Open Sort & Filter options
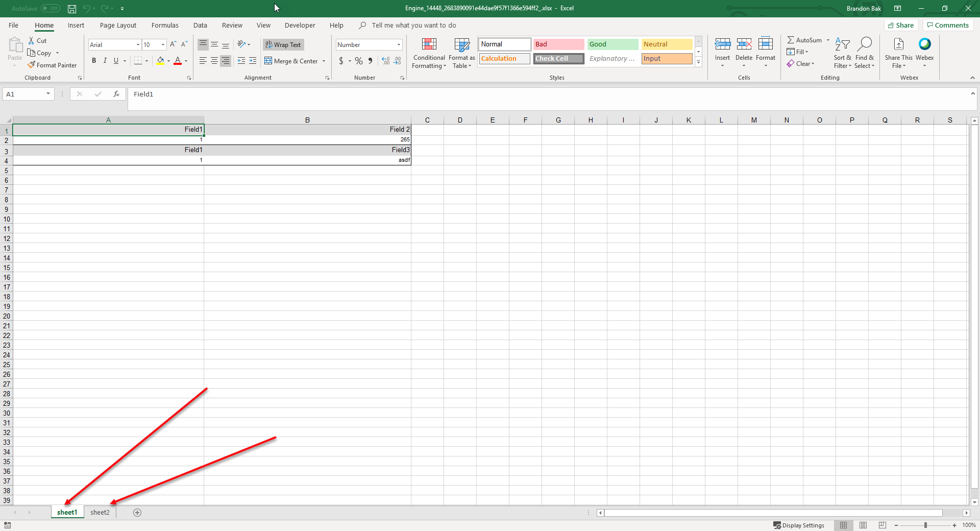 [x=842, y=53]
